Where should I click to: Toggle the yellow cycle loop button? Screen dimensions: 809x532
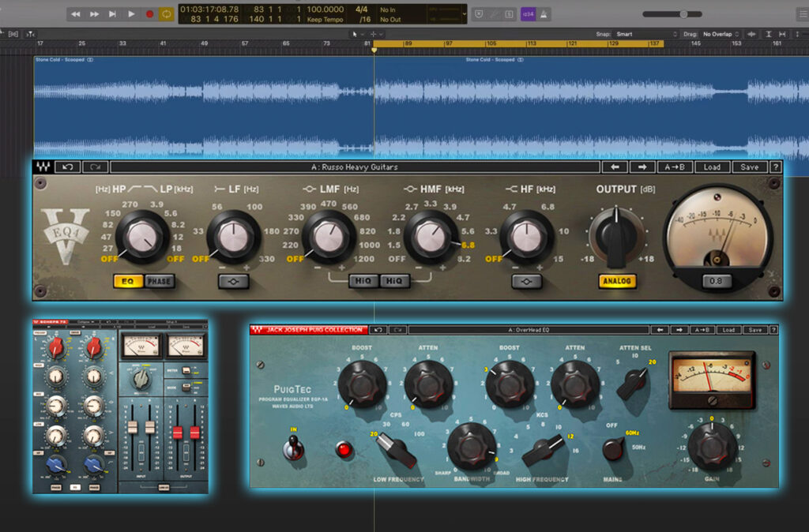click(167, 14)
